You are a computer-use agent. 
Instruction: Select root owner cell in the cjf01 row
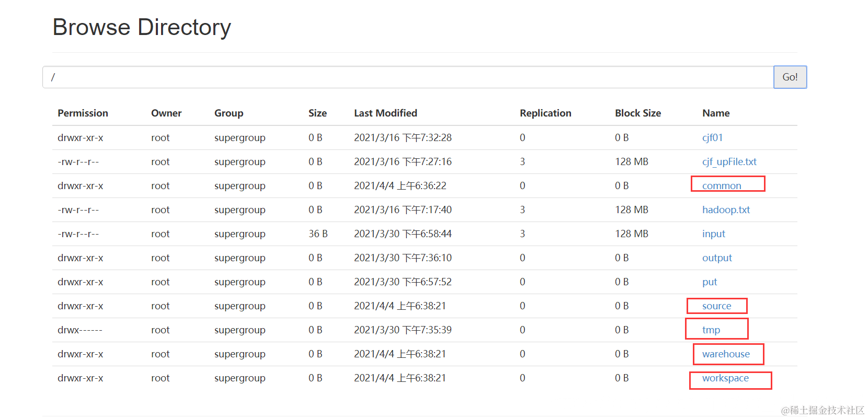coord(161,137)
